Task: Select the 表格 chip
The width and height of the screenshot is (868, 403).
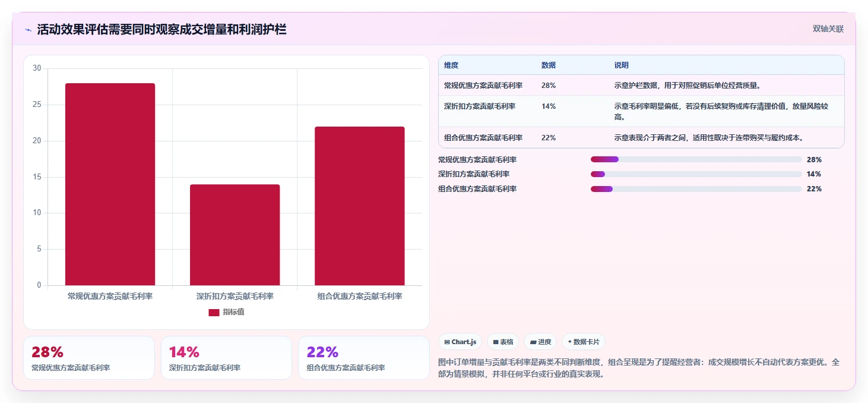Action: 503,342
